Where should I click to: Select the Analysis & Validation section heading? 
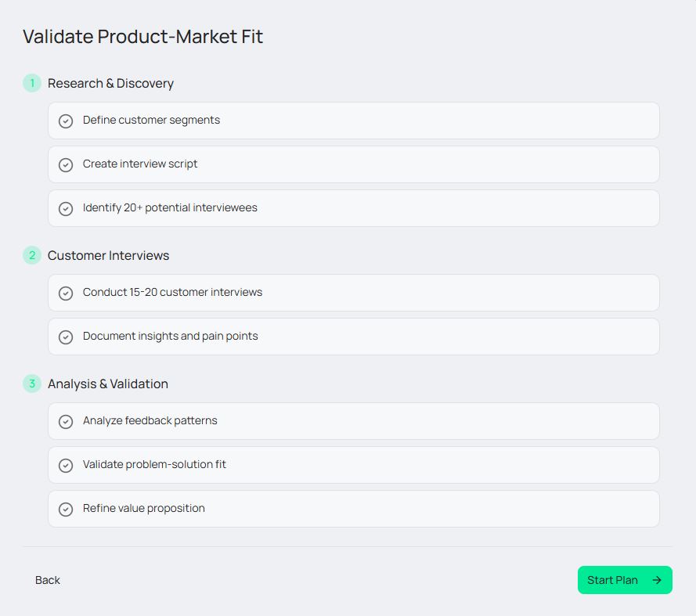[108, 384]
